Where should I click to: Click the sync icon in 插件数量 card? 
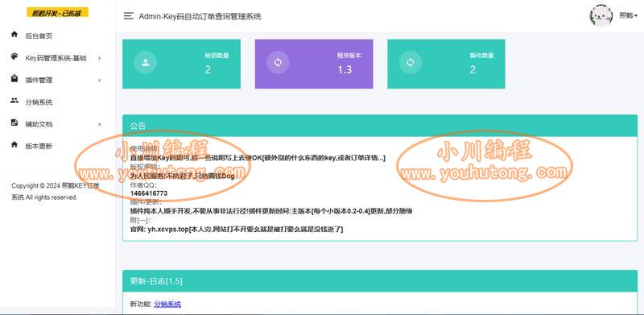click(411, 63)
